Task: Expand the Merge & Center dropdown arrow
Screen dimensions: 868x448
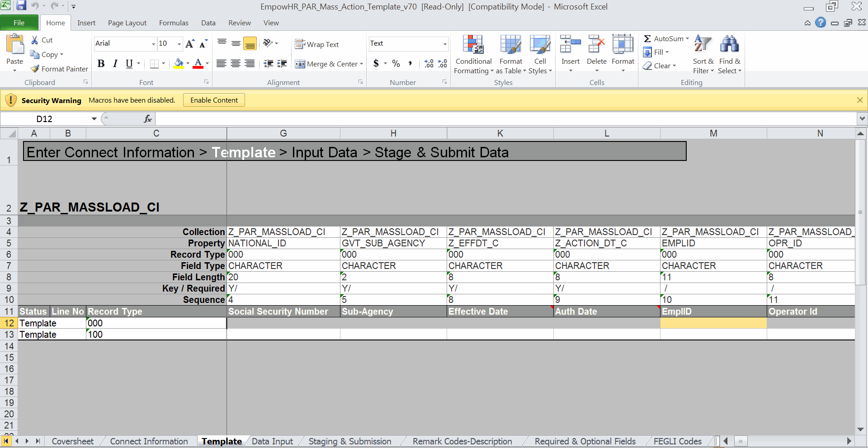Action: (x=361, y=64)
